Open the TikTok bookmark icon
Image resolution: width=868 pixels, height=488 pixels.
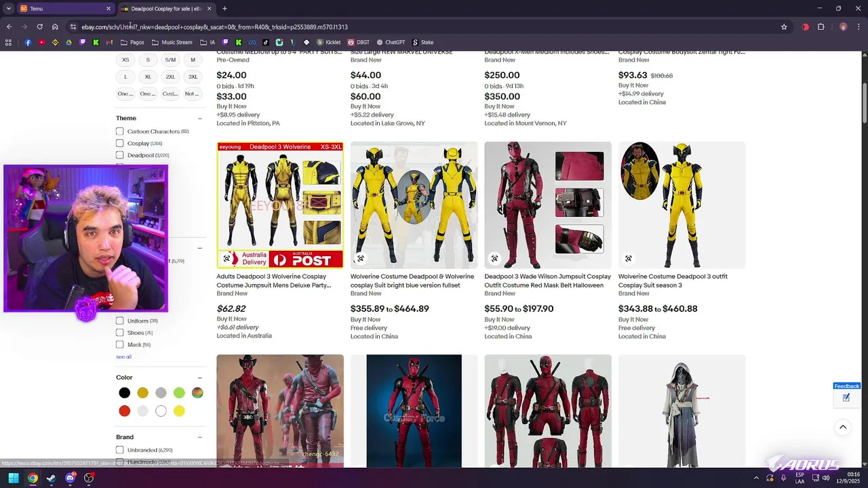click(266, 42)
